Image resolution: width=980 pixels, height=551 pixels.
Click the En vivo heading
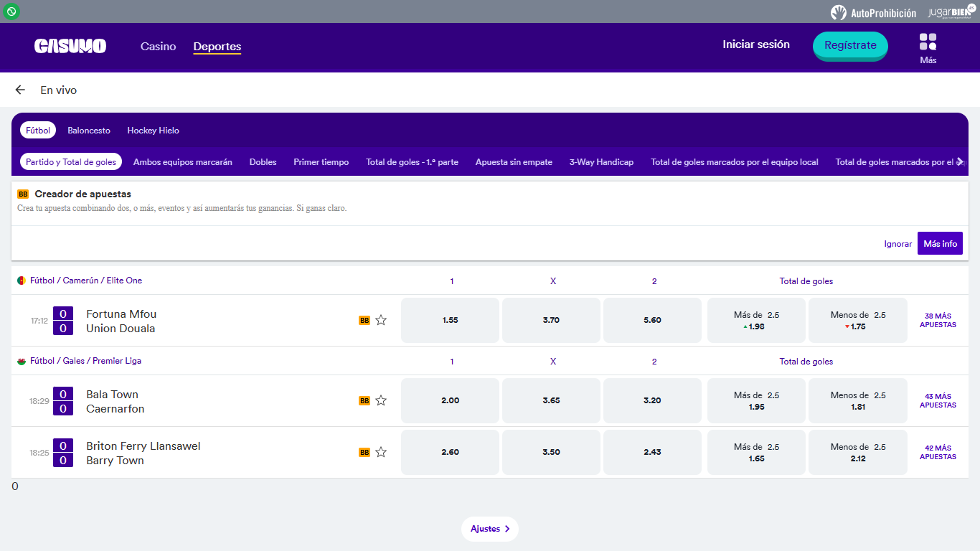[58, 90]
